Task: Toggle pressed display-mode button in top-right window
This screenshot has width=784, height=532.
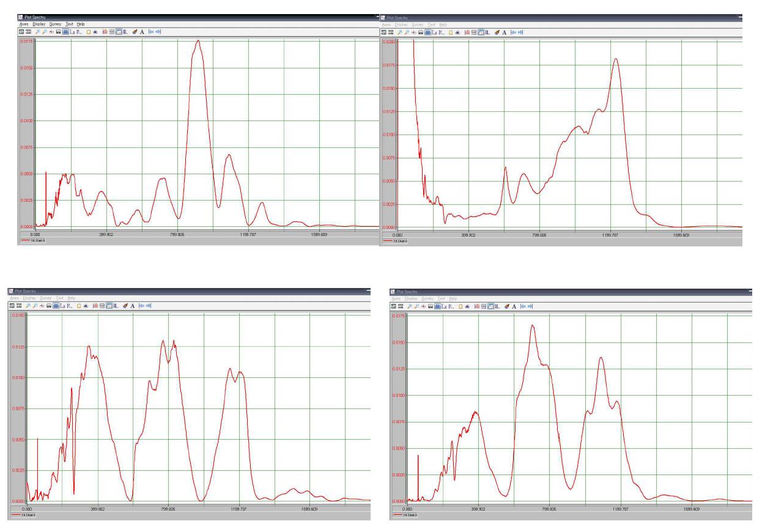Action: [x=481, y=32]
